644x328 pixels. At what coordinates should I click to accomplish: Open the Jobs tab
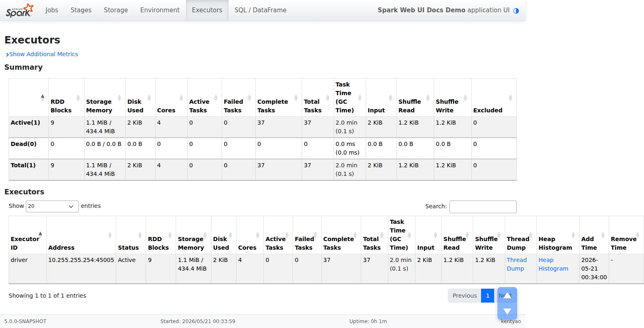(52, 10)
